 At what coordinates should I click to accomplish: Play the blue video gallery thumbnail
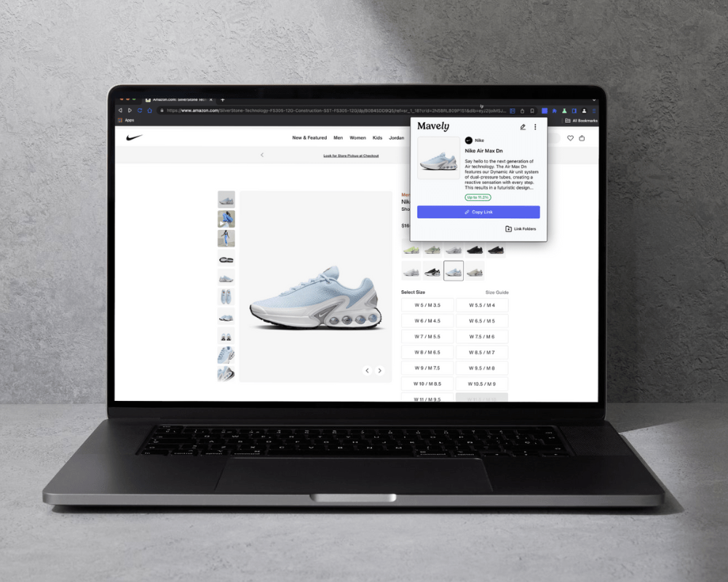[226, 218]
